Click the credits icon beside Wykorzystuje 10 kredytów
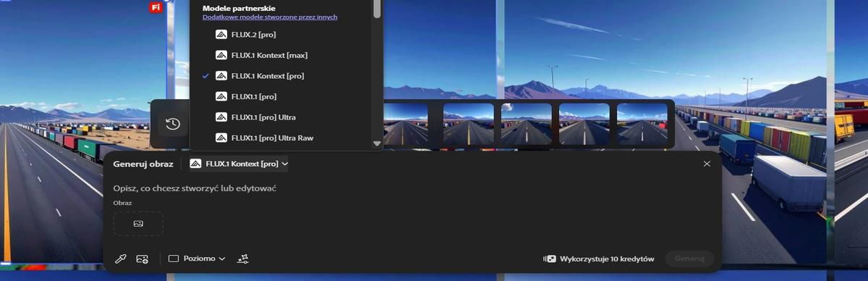 tap(550, 259)
